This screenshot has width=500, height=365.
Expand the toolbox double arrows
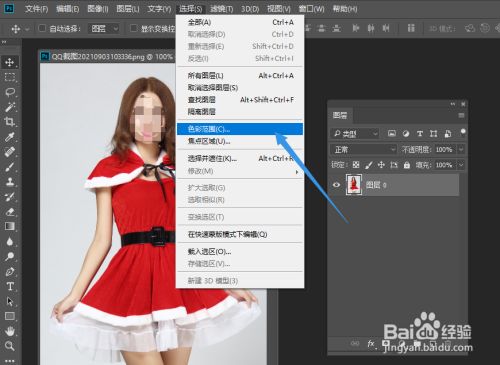(x=4, y=42)
